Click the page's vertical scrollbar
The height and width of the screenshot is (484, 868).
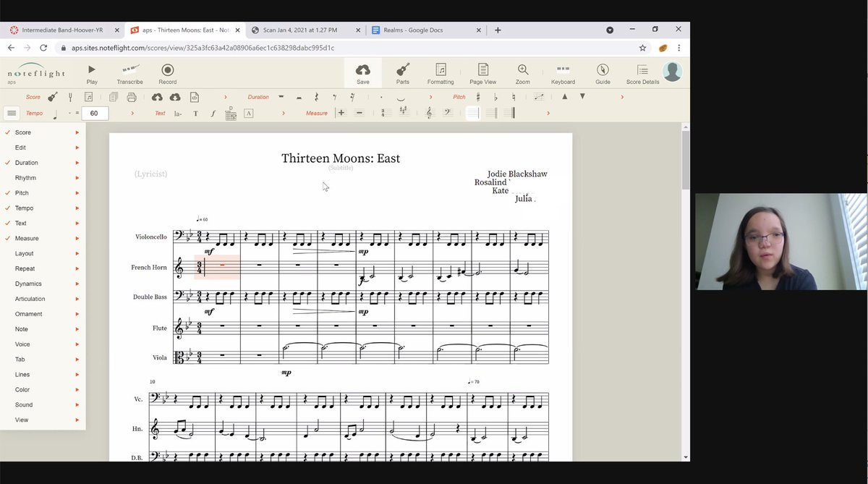[685, 159]
